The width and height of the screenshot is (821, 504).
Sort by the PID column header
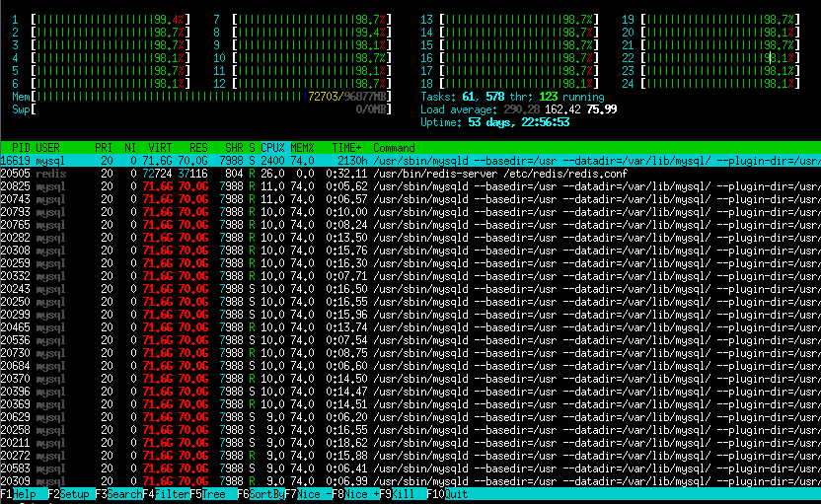tap(21, 148)
